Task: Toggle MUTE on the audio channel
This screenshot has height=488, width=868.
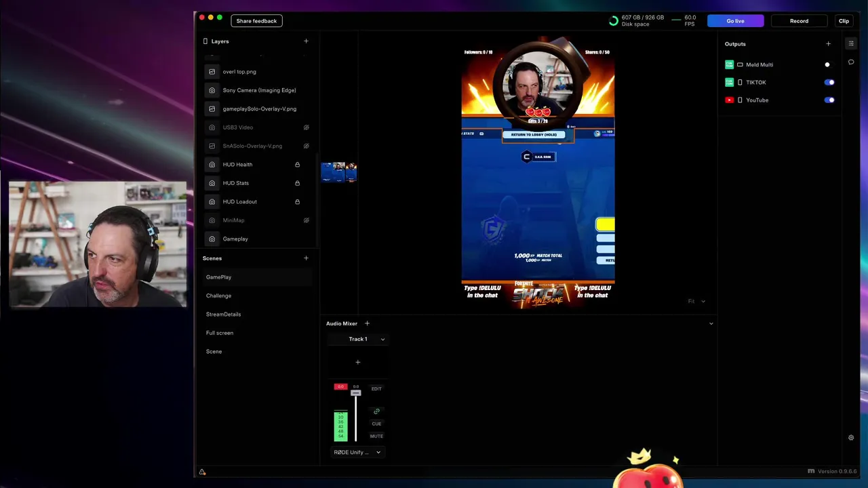Action: (376, 436)
